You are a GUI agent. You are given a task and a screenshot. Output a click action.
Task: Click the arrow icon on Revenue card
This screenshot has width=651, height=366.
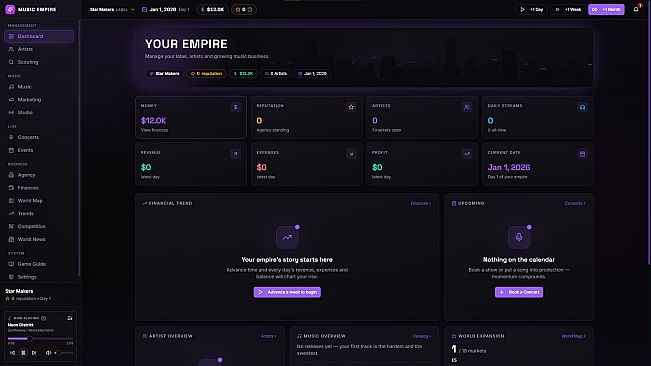tap(235, 154)
